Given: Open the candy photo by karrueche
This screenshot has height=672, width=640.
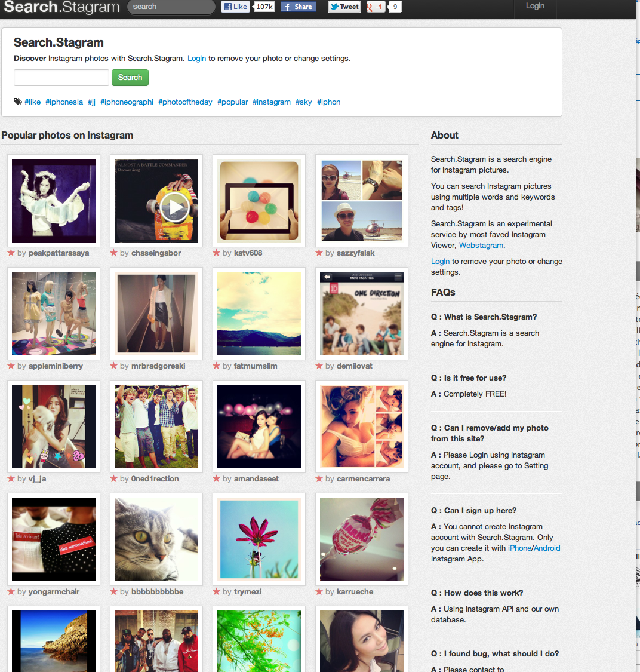Looking at the screenshot, I should pos(362,539).
